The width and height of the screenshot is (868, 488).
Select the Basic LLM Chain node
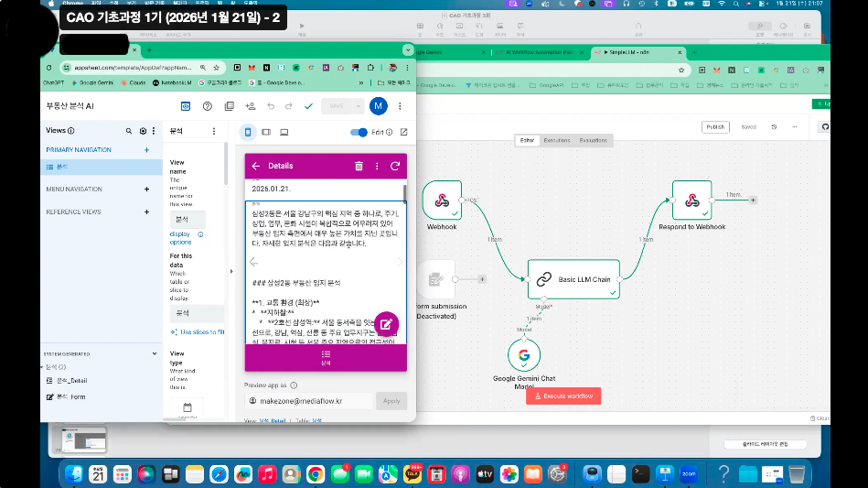(573, 279)
